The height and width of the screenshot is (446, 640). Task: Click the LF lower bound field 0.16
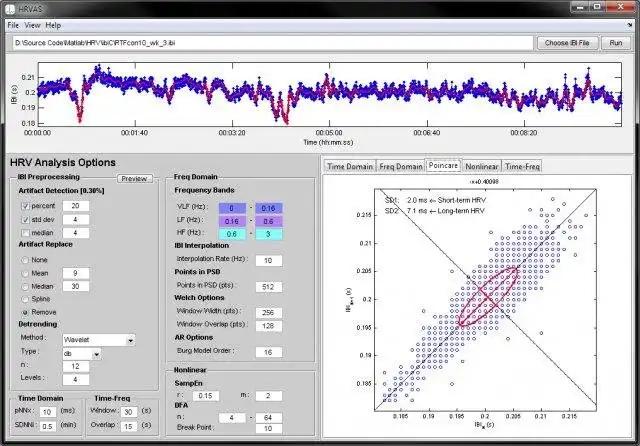pos(232,221)
